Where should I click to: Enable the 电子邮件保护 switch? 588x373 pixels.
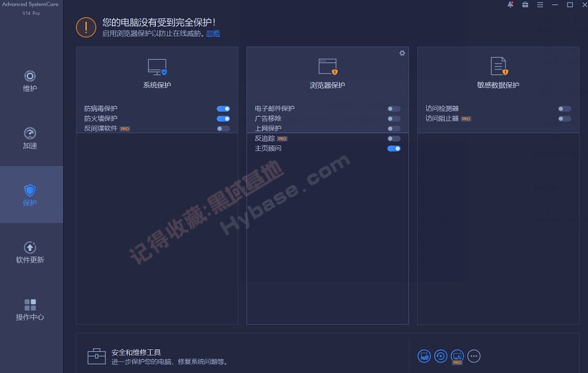click(393, 109)
